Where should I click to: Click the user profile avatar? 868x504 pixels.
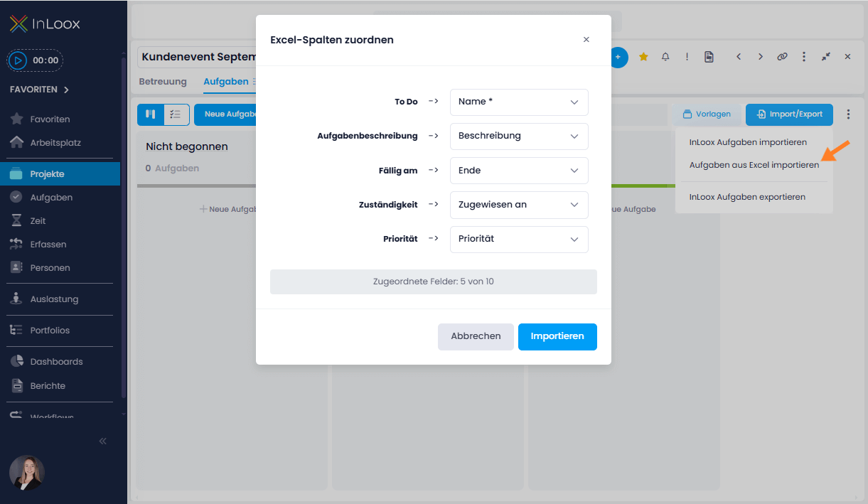click(27, 473)
